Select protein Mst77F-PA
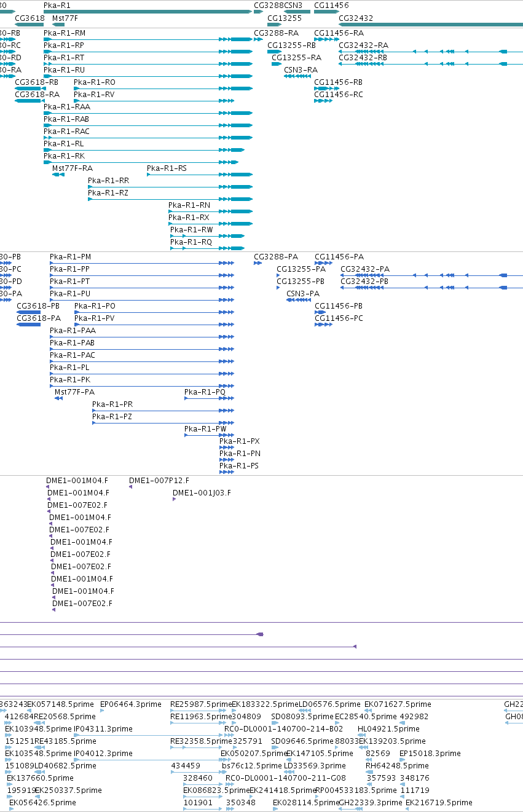Viewport: 523px width, 812px height. [x=75, y=392]
